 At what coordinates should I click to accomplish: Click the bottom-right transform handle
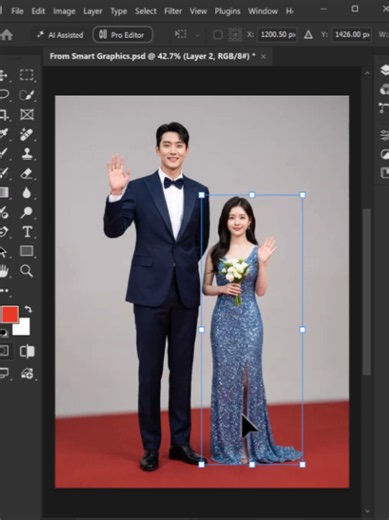(302, 464)
